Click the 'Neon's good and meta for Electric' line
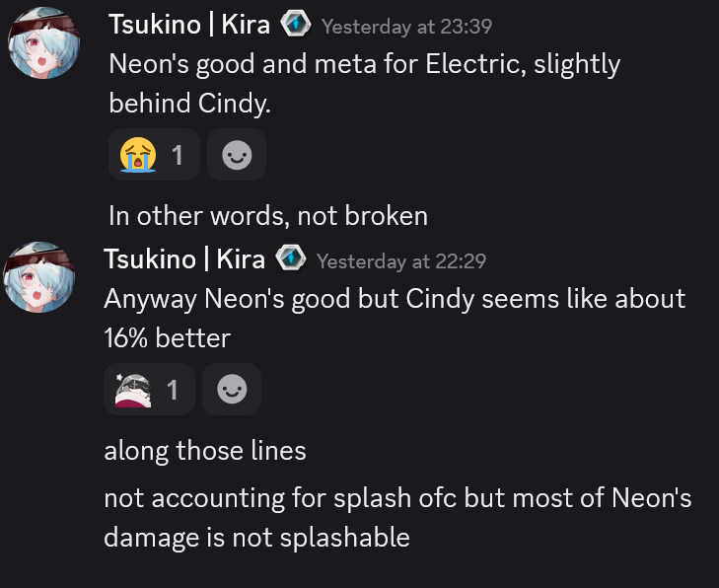 pyautogui.click(x=365, y=64)
